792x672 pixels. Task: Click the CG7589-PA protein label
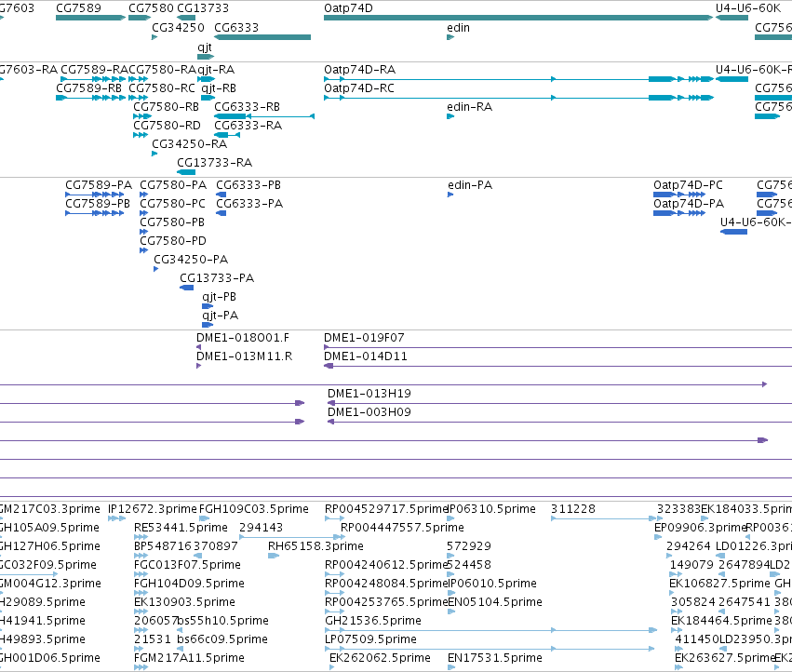point(99,185)
